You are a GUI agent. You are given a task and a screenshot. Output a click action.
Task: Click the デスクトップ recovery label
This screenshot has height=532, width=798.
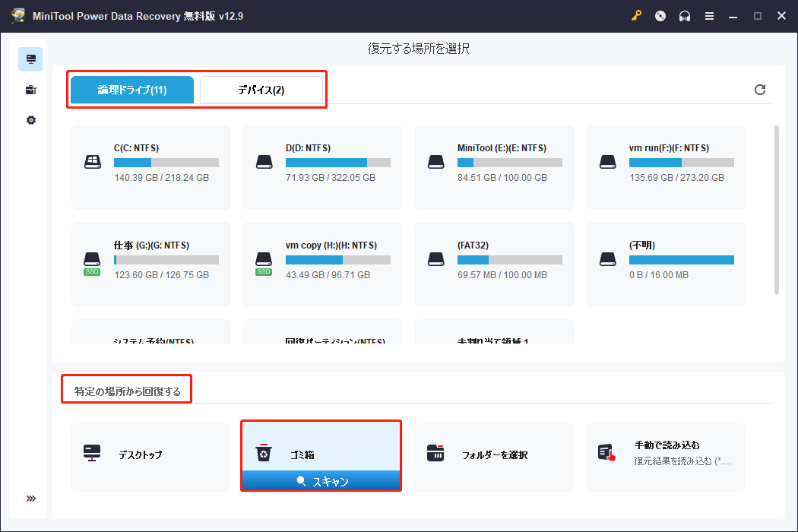[141, 455]
